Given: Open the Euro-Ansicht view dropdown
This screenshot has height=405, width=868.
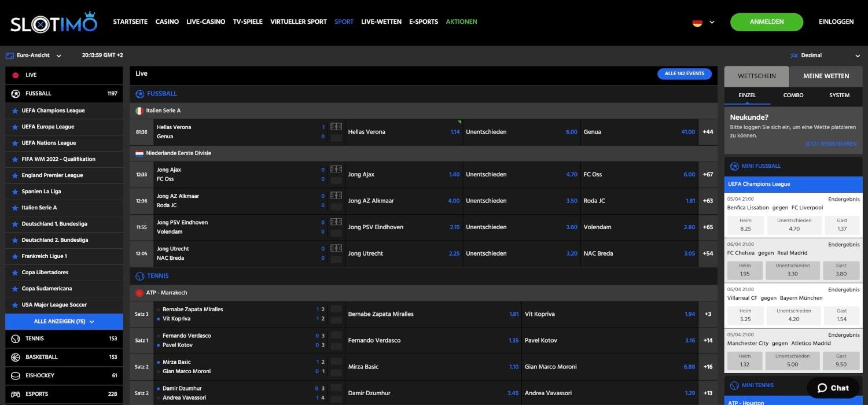Looking at the screenshot, I should 34,56.
